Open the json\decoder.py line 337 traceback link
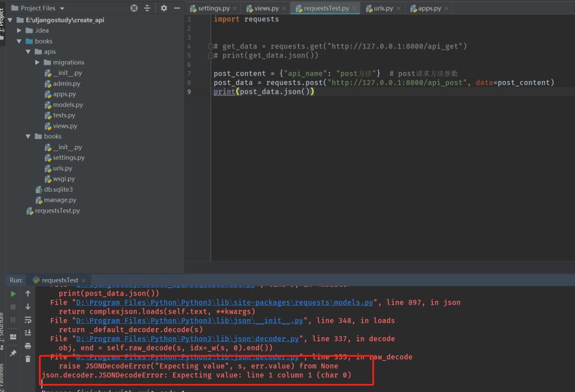Image resolution: width=575 pixels, height=392 pixels. pyautogui.click(x=187, y=339)
